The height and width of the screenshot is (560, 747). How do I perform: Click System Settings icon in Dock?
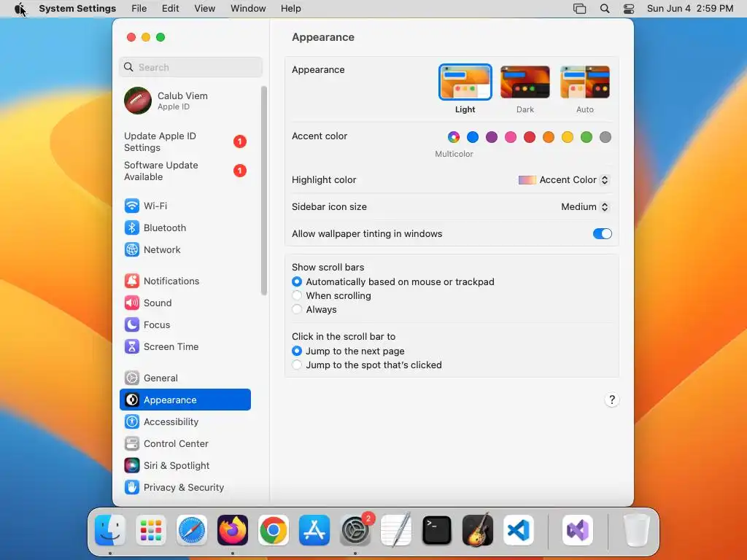coord(355,530)
